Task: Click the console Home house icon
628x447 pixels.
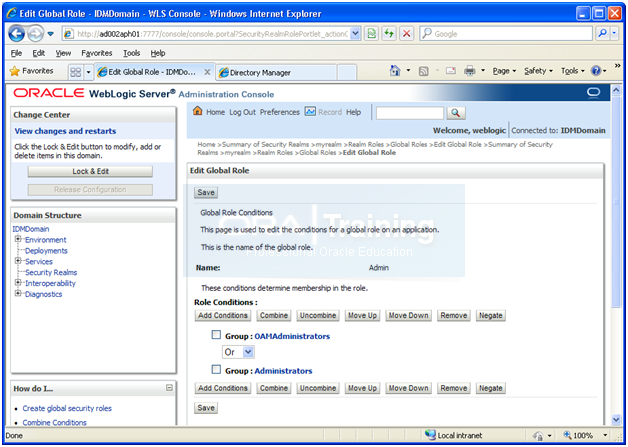Action: (197, 111)
